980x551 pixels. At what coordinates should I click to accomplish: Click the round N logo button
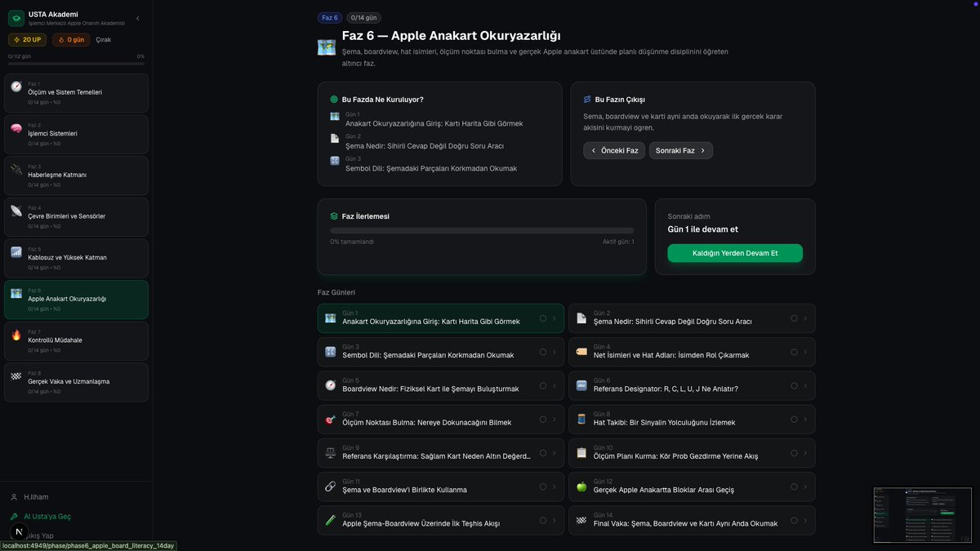pyautogui.click(x=18, y=531)
